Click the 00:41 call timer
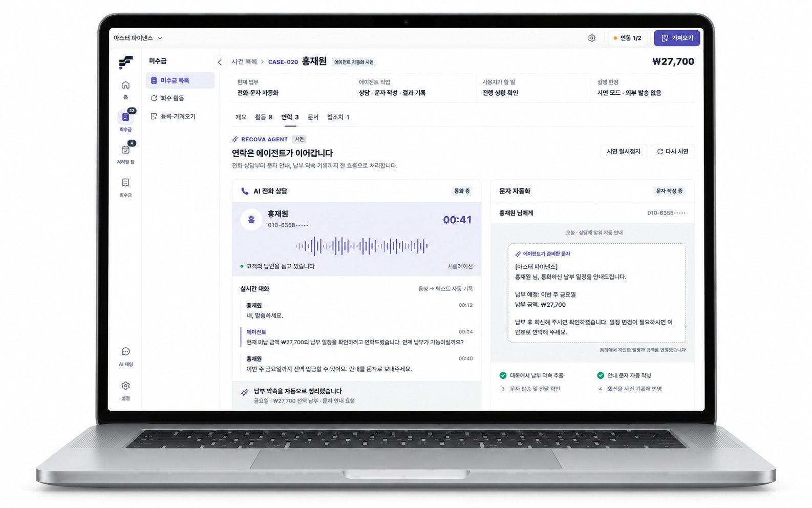The width and height of the screenshot is (812, 508). coord(457,220)
